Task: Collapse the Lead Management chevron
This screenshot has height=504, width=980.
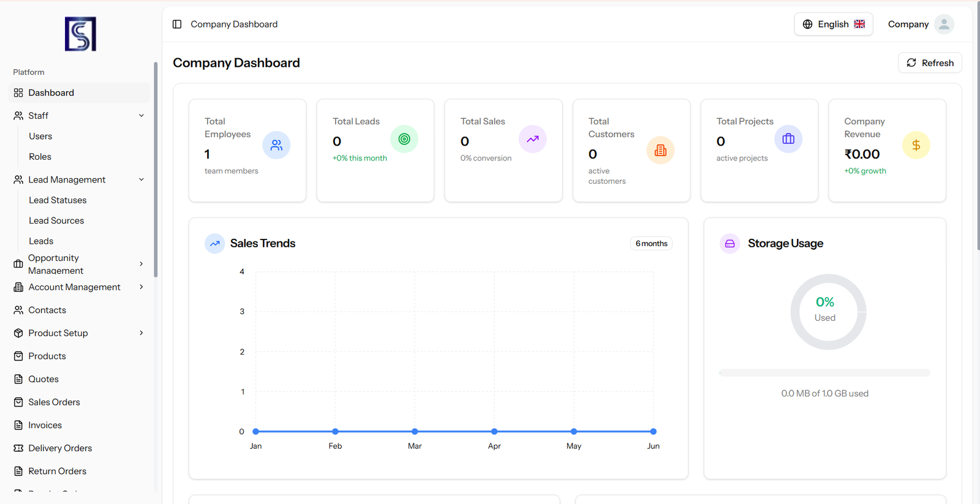Action: (141, 179)
